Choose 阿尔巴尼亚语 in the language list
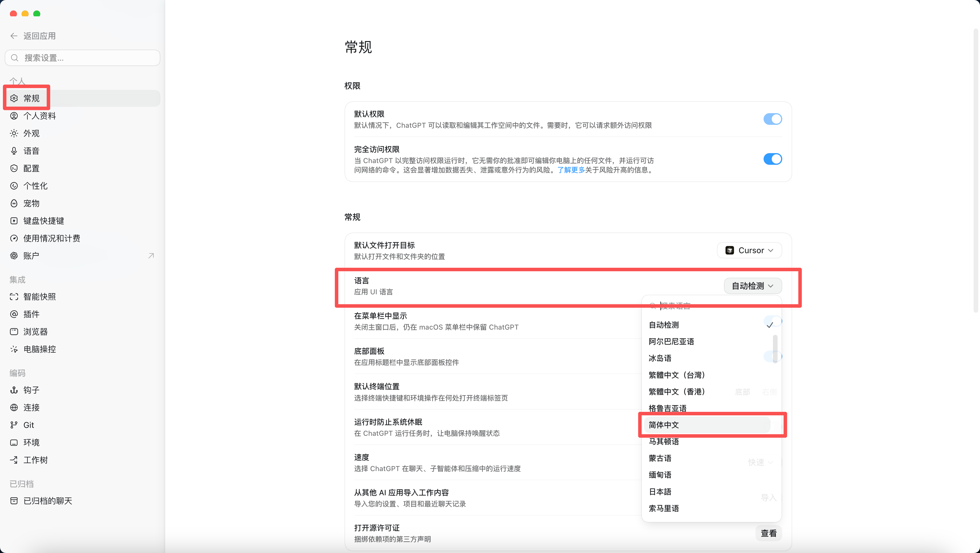The width and height of the screenshot is (980, 553). pos(708,342)
